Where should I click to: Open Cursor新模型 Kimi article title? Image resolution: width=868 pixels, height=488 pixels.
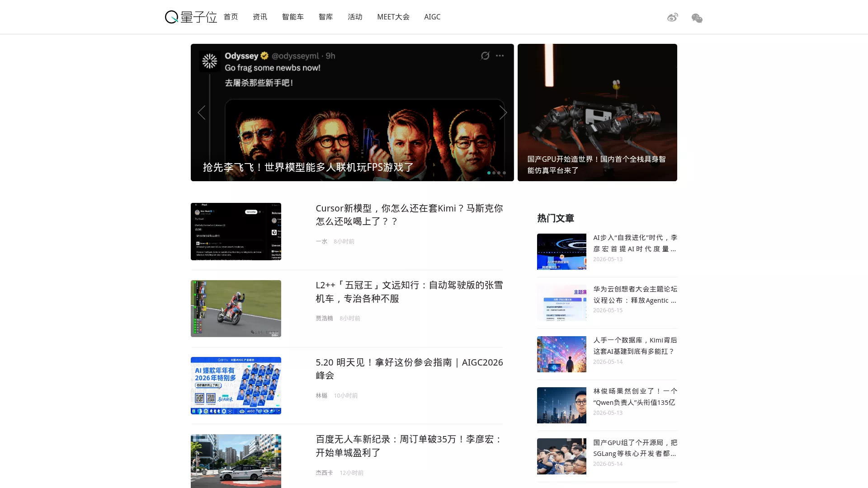[409, 215]
